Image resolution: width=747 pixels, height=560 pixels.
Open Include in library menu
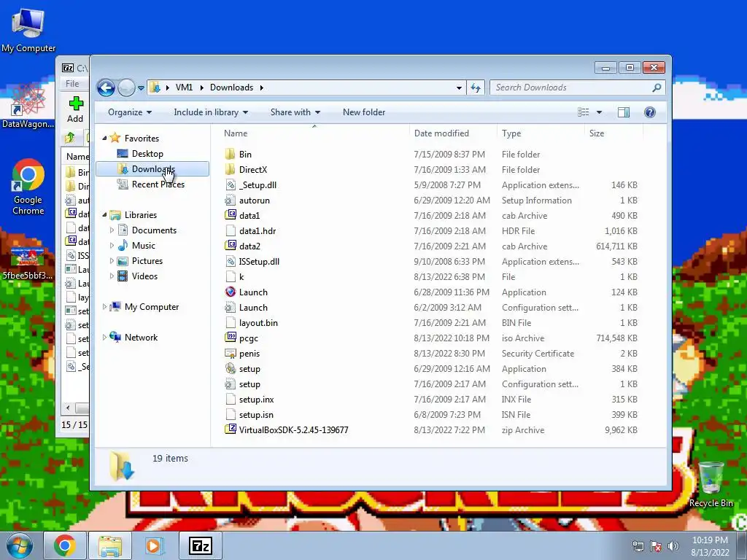211,112
